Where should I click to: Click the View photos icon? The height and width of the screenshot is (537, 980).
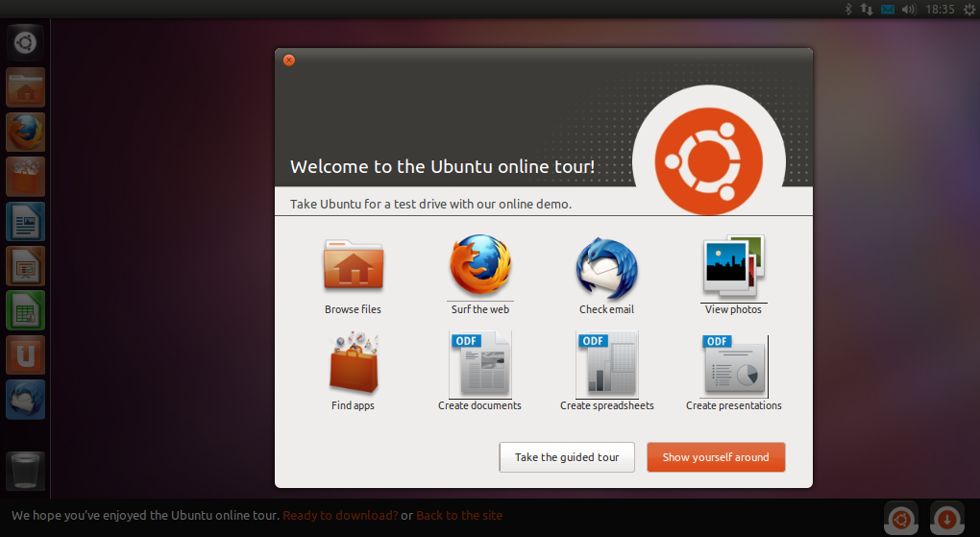733,266
